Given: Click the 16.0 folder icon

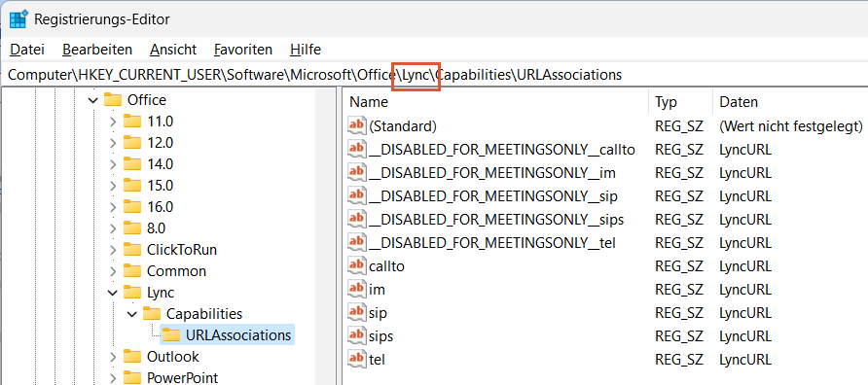Looking at the screenshot, I should 132,207.
